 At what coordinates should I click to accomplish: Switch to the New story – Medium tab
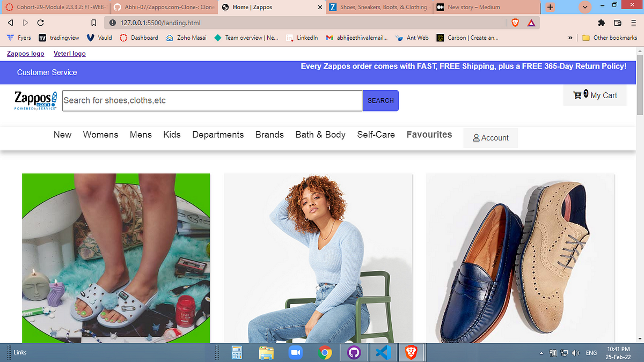[x=486, y=7]
